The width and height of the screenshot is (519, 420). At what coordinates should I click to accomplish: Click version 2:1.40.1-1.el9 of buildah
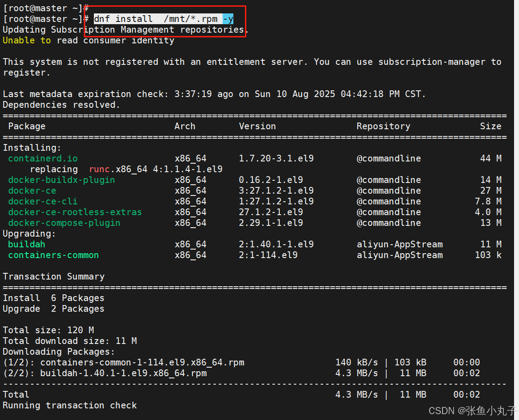pos(276,245)
